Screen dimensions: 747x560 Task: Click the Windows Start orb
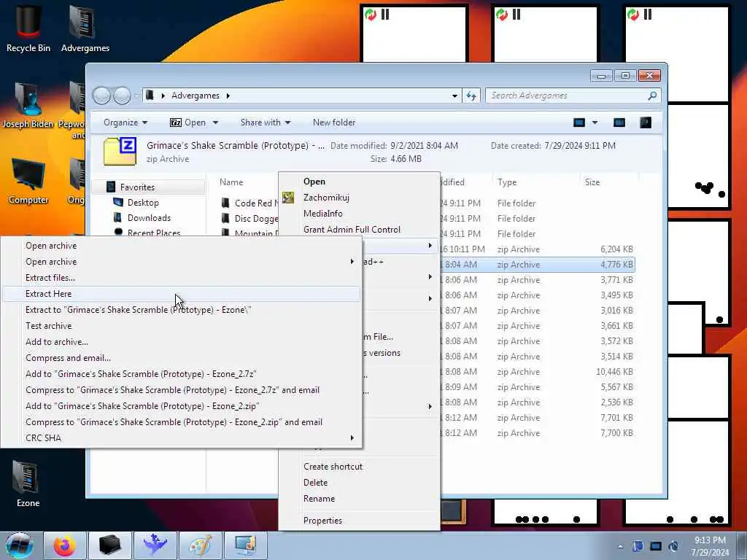pyautogui.click(x=20, y=545)
